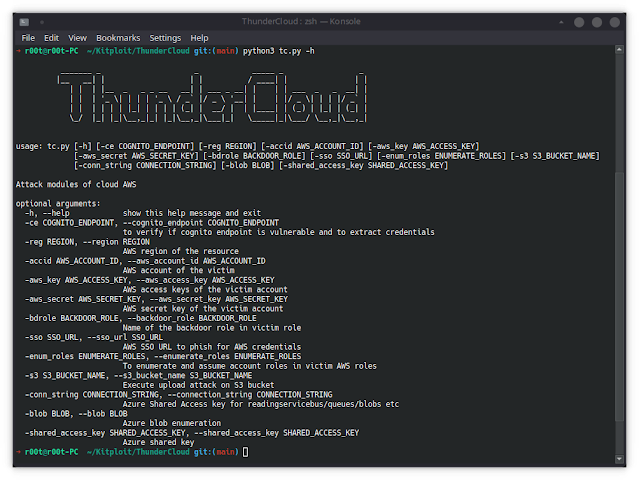Click the scrollbar down arrow
The width and height of the screenshot is (639, 480).
(x=619, y=459)
